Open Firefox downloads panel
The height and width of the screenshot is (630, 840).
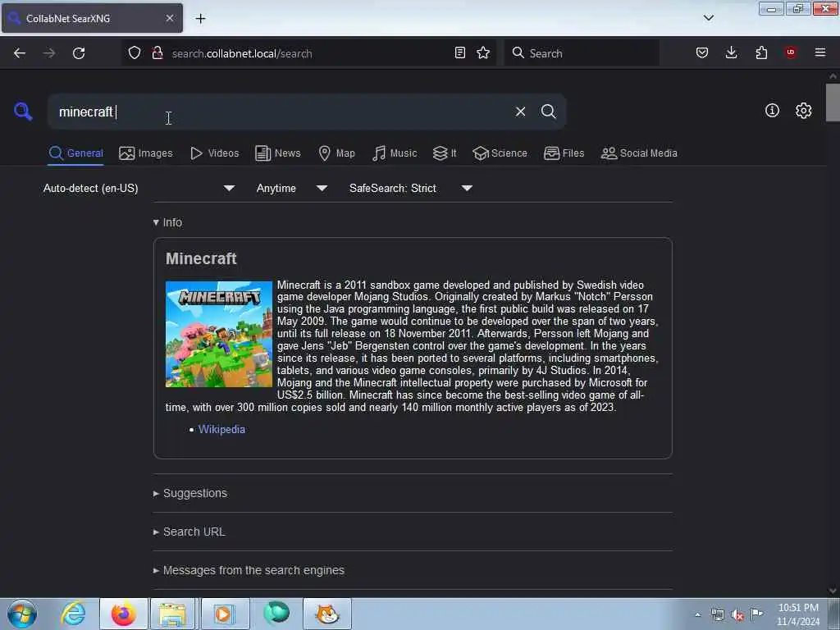tap(731, 52)
